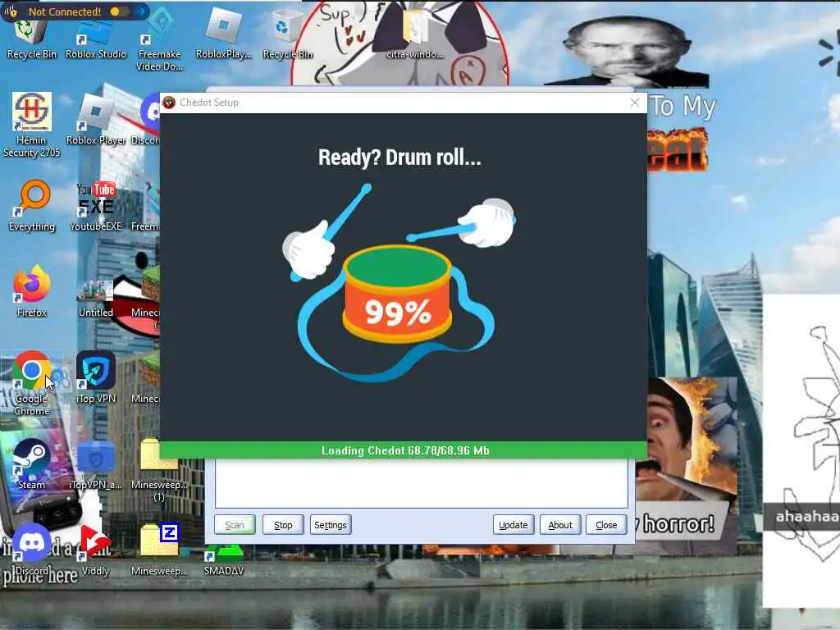Close the Chedot Setup window
840x630 pixels.
[635, 103]
